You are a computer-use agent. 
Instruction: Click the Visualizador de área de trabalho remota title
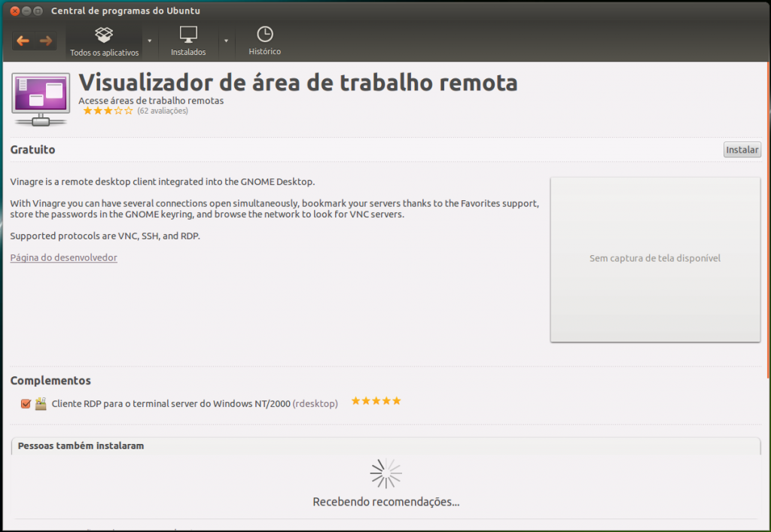pyautogui.click(x=298, y=83)
